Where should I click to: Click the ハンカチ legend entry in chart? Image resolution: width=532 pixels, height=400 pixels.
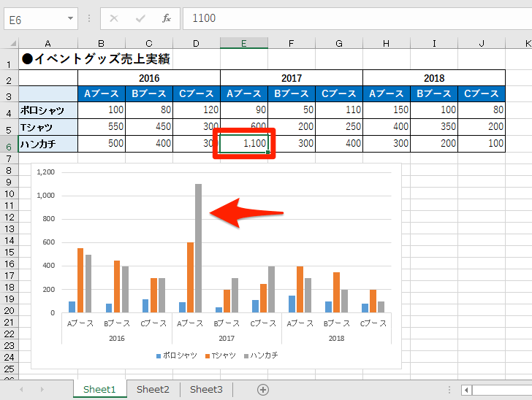[261, 355]
